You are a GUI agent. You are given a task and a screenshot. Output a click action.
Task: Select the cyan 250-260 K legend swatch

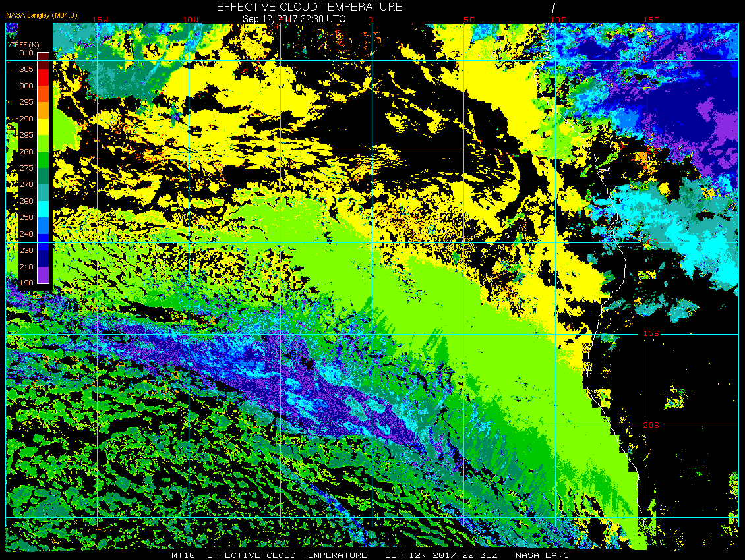44,209
